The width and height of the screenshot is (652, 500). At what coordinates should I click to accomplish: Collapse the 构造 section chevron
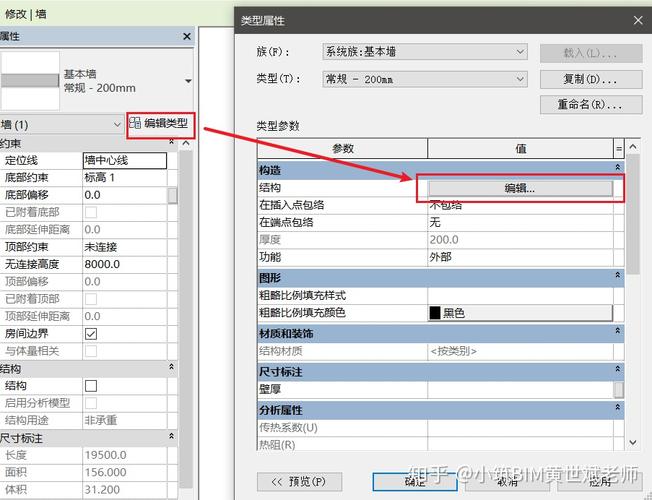617,167
